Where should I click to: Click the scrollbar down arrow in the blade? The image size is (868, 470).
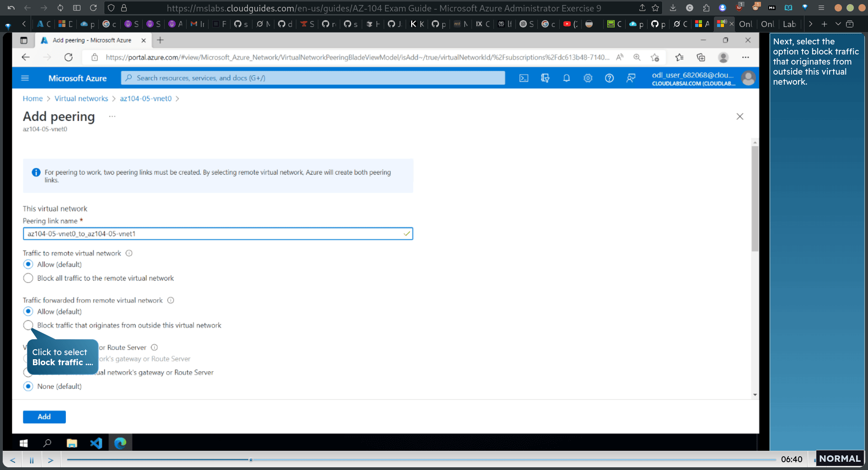pyautogui.click(x=755, y=394)
